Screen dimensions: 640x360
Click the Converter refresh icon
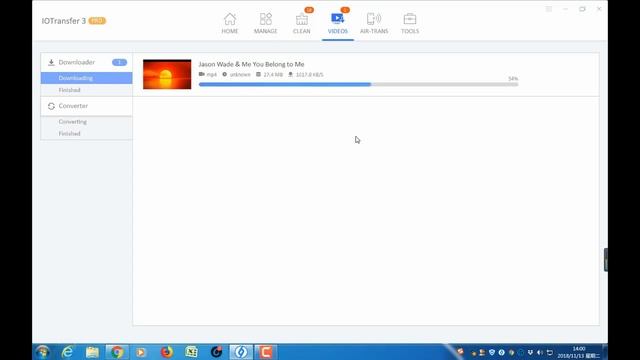[51, 106]
